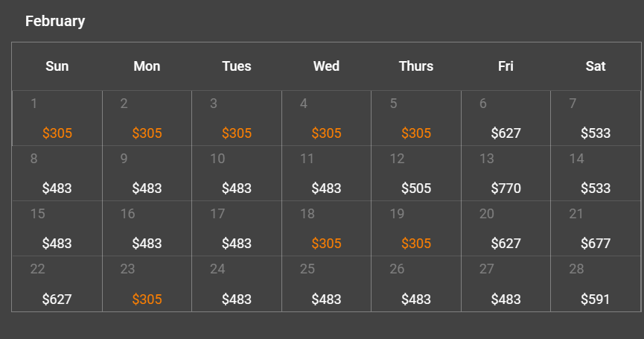Click the Sat column header
The height and width of the screenshot is (339, 644).
(596, 66)
